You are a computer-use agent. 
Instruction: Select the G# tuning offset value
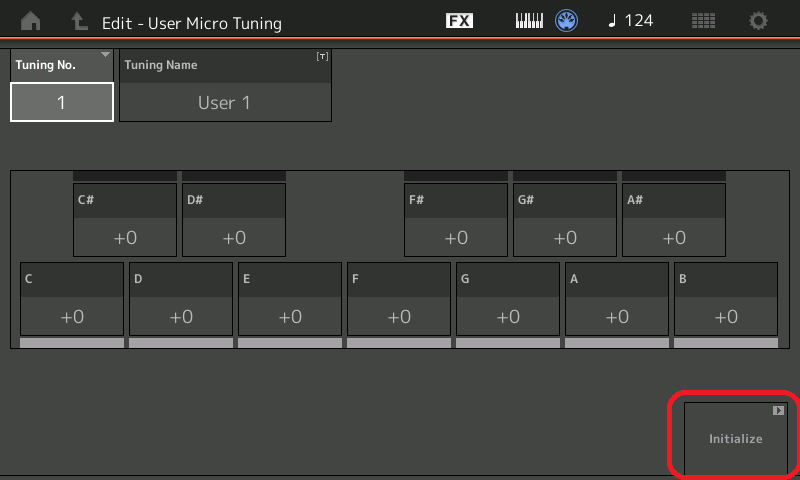tap(565, 237)
